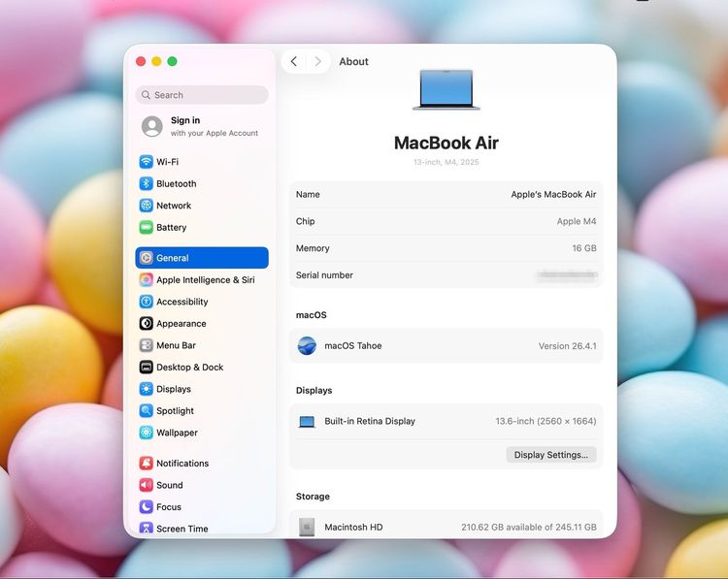
Task: Select the Bluetooth icon in sidebar
Action: 146,183
